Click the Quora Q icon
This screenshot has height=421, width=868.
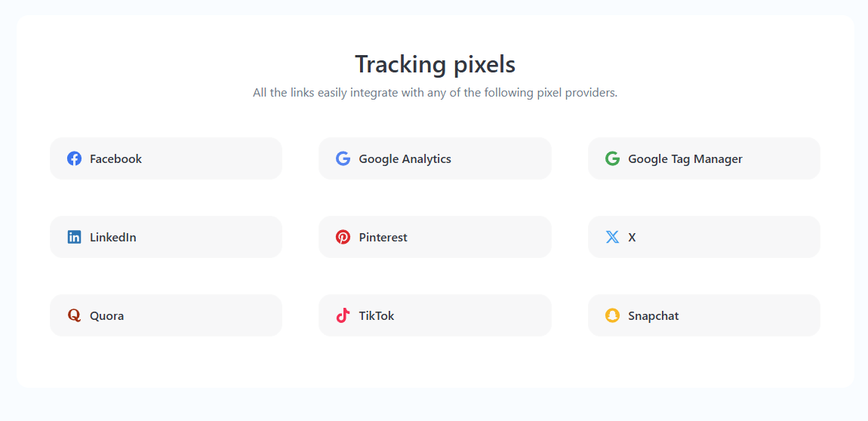coord(74,315)
